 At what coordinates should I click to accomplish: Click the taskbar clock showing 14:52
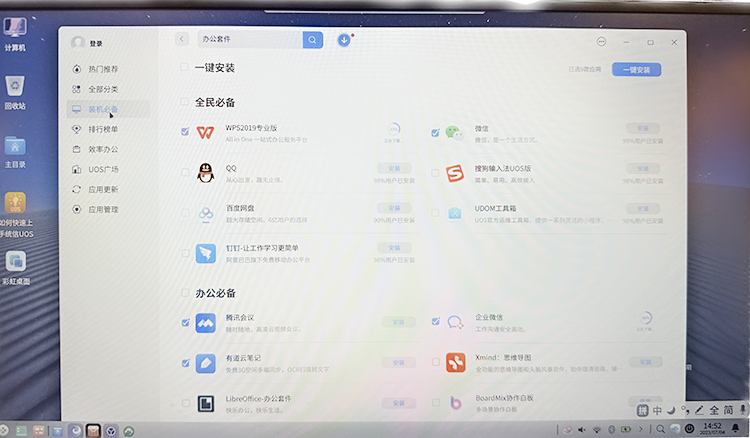(712, 428)
